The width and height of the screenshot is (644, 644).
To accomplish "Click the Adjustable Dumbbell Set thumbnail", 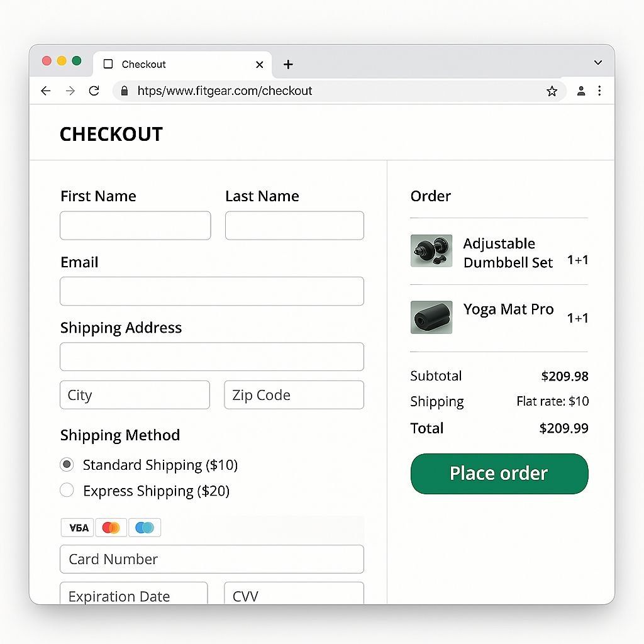I will pos(431,251).
